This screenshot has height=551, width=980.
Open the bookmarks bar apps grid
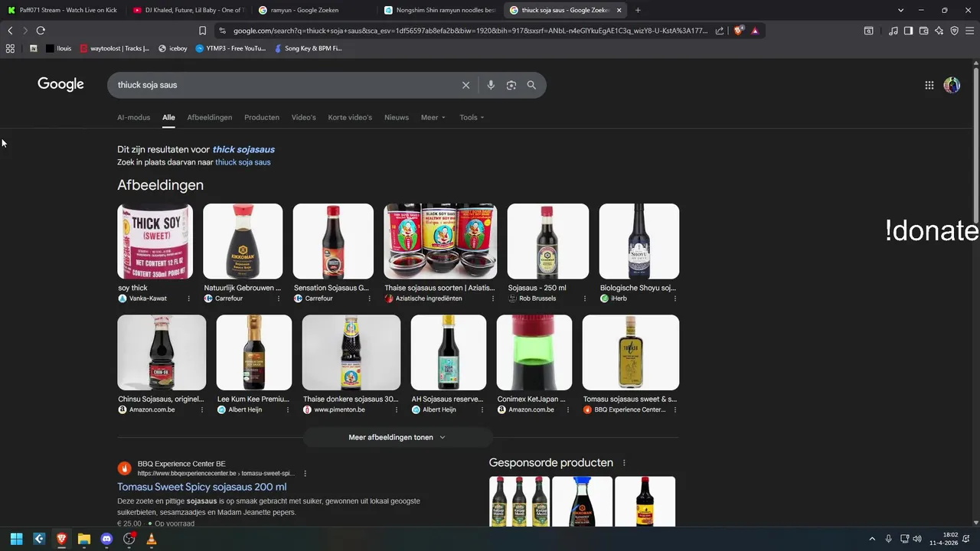coord(10,48)
